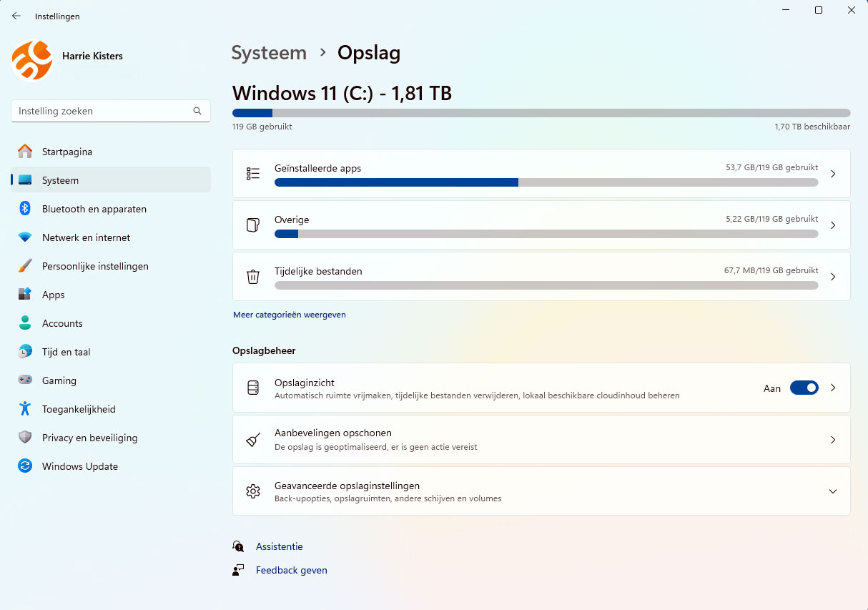Click the Privacy en beveiliging shield icon
This screenshot has width=868, height=610.
click(x=25, y=438)
